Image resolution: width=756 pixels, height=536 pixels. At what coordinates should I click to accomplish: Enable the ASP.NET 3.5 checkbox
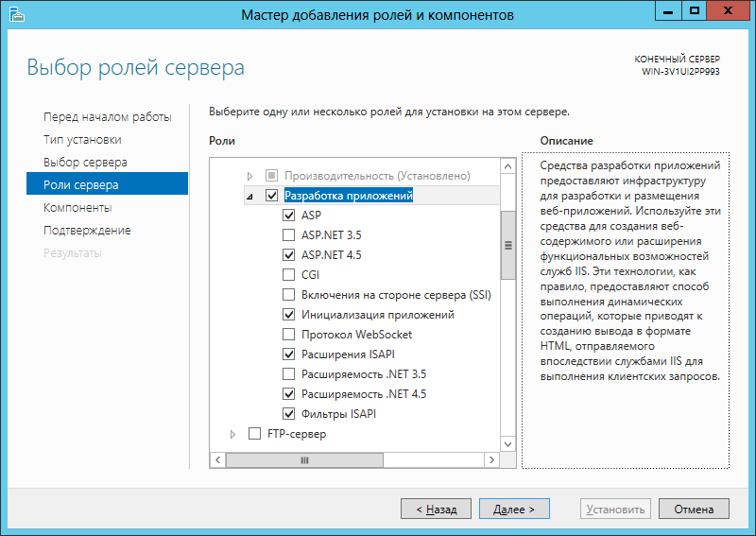288,235
